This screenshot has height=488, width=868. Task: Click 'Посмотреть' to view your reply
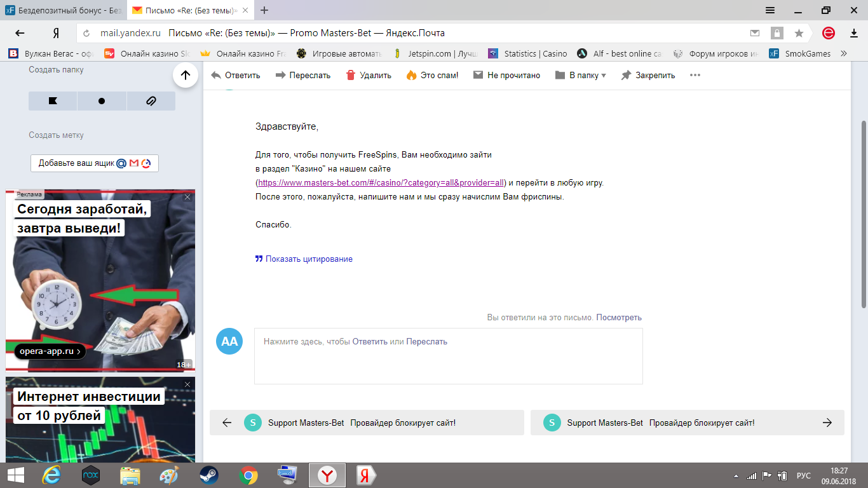click(619, 317)
